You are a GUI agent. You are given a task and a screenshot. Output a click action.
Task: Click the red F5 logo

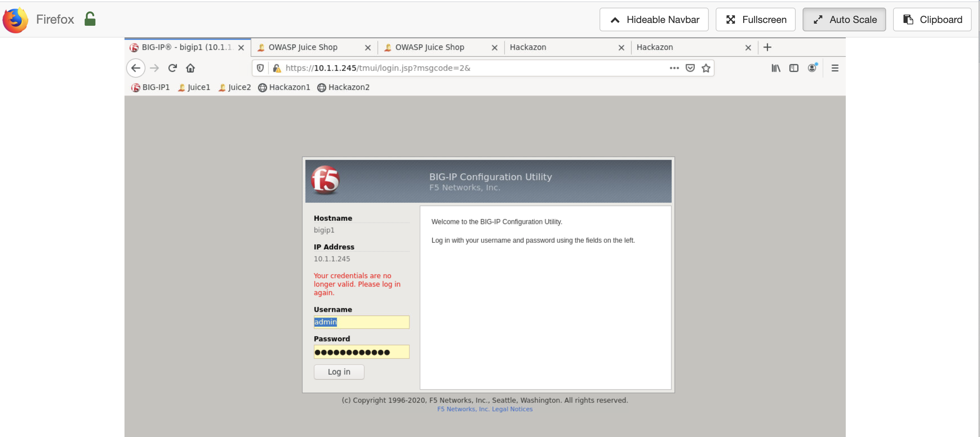325,180
